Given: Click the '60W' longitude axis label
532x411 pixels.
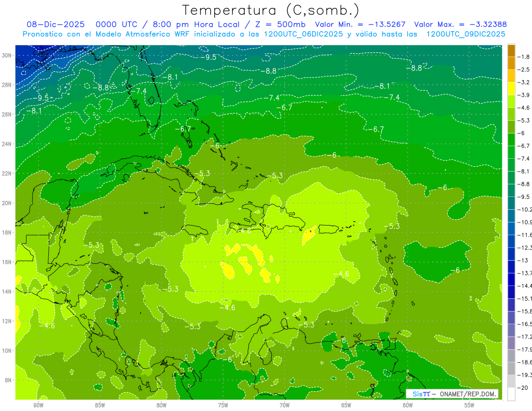Looking at the screenshot, I should click(x=408, y=405).
